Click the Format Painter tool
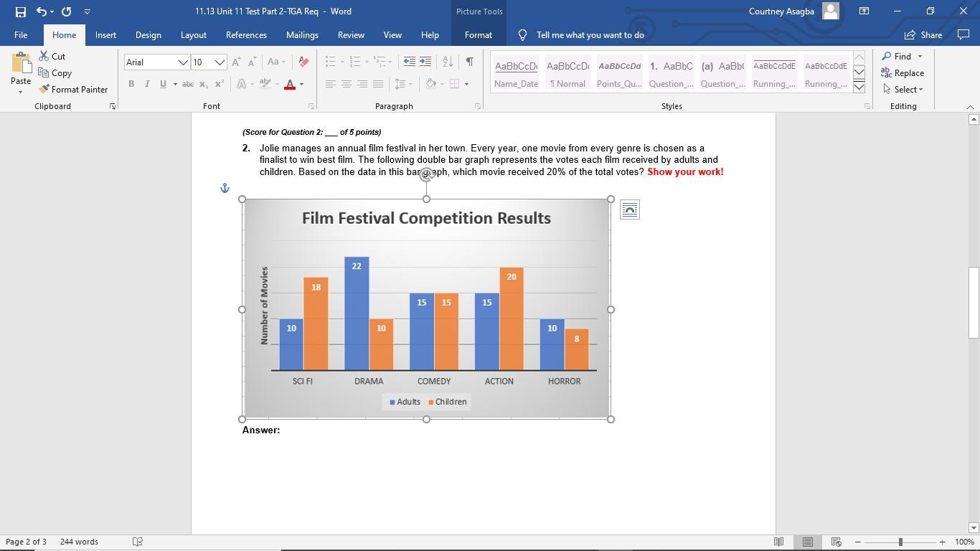 (x=73, y=90)
